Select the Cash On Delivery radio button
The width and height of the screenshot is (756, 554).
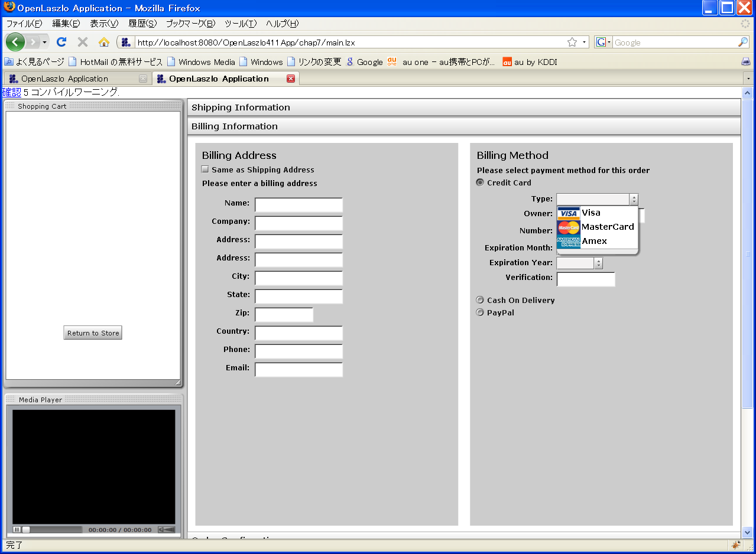[x=480, y=300]
